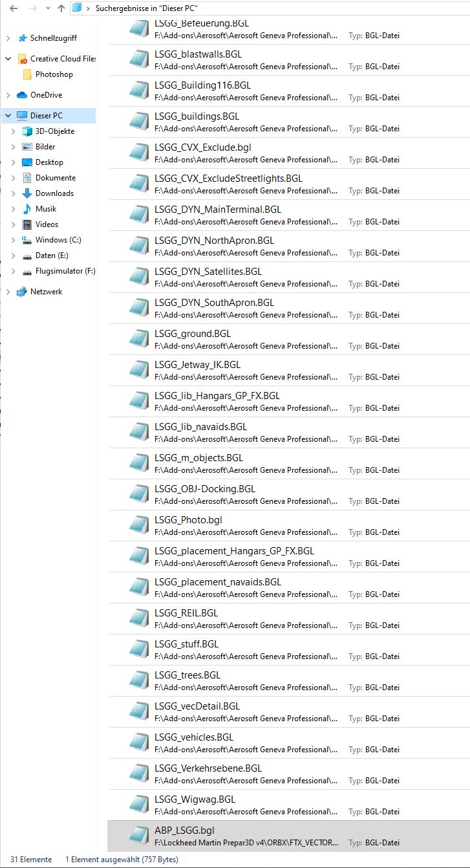Image resolution: width=470 pixels, height=868 pixels.
Task: Select the OneDrive cloud icon
Action: click(x=22, y=95)
